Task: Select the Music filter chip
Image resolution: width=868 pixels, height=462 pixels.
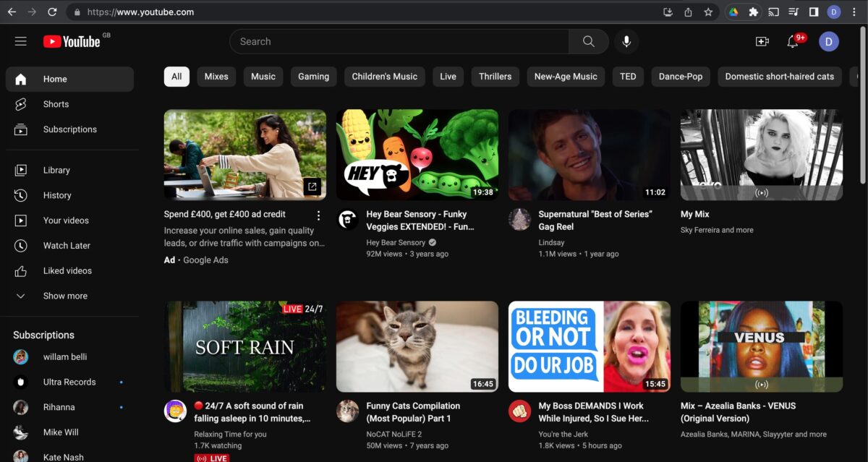Action: coord(263,77)
